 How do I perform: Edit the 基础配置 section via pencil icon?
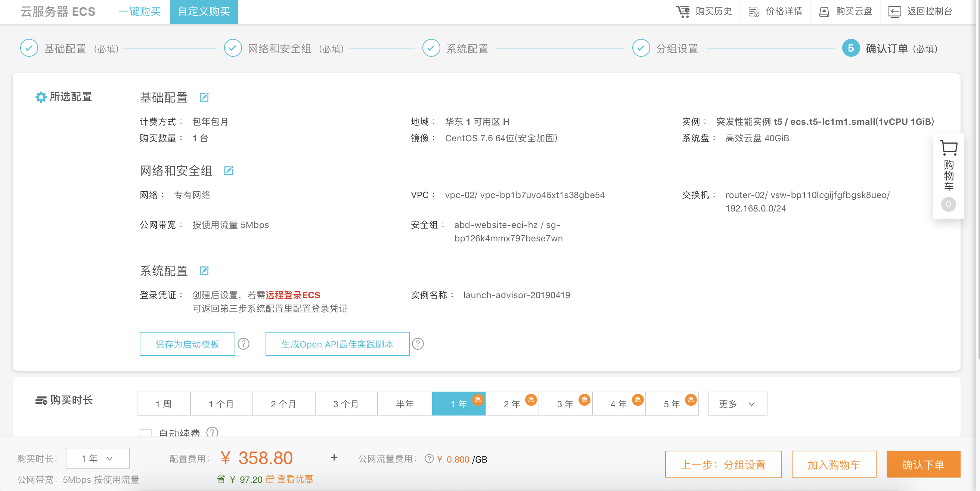[204, 98]
